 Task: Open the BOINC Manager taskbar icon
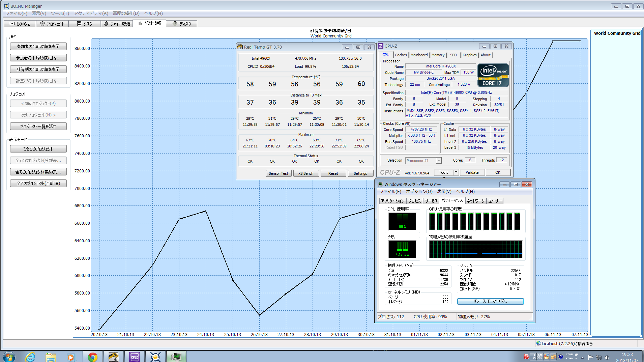155,357
